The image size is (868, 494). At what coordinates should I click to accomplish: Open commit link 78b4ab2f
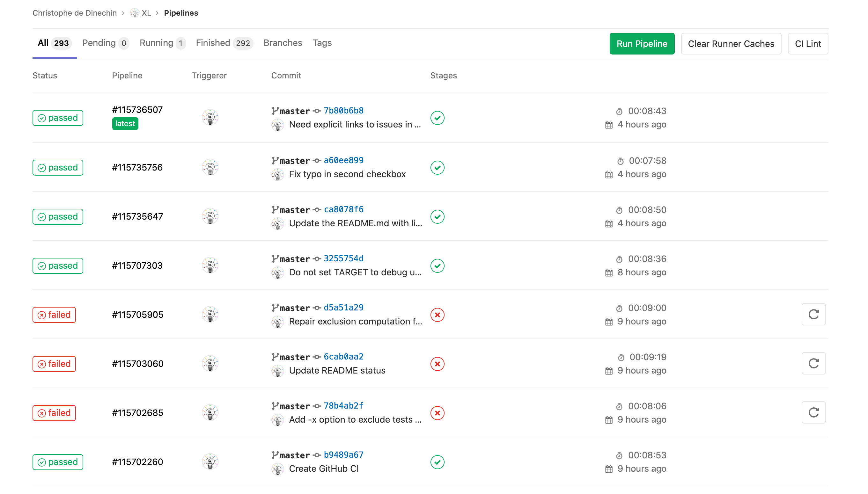click(343, 405)
